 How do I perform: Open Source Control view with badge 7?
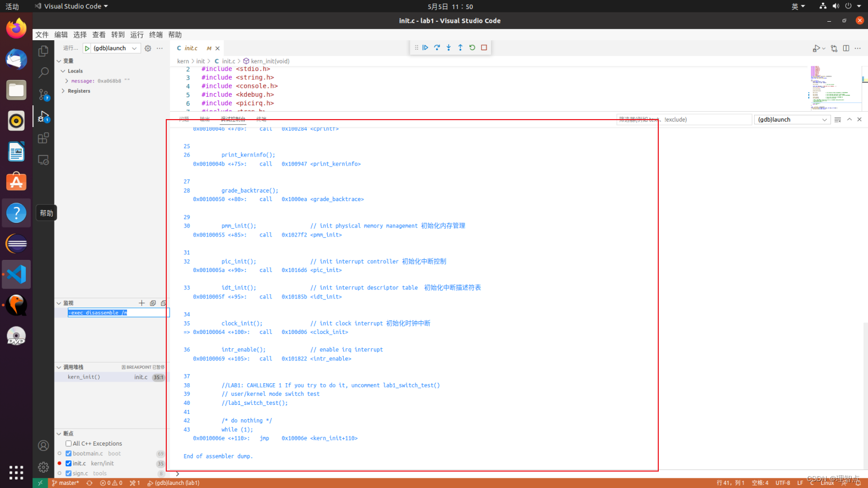click(43, 94)
